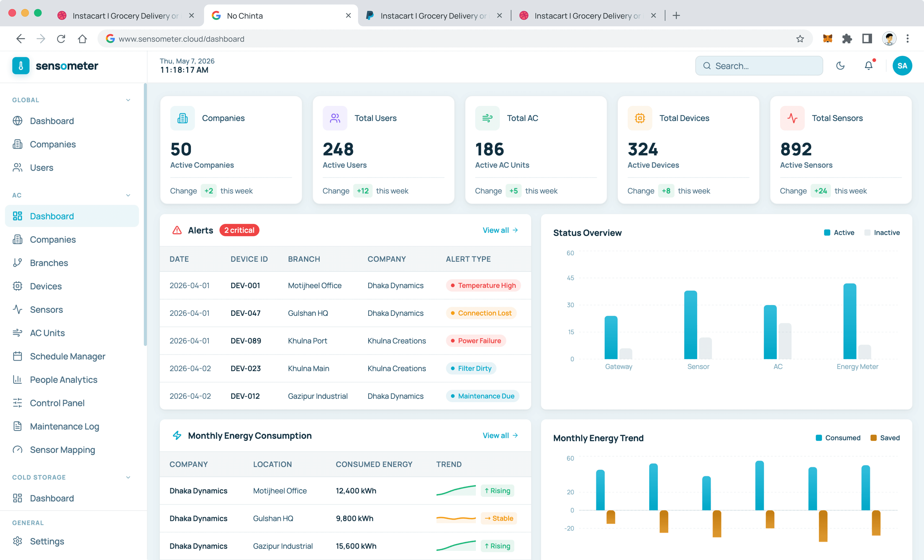924x560 pixels.
Task: Open the Chrome profile avatar
Action: pos(889,38)
